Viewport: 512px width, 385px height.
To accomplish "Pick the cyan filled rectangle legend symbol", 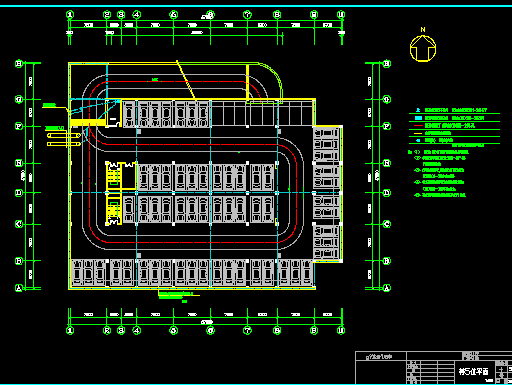I will pos(418,118).
